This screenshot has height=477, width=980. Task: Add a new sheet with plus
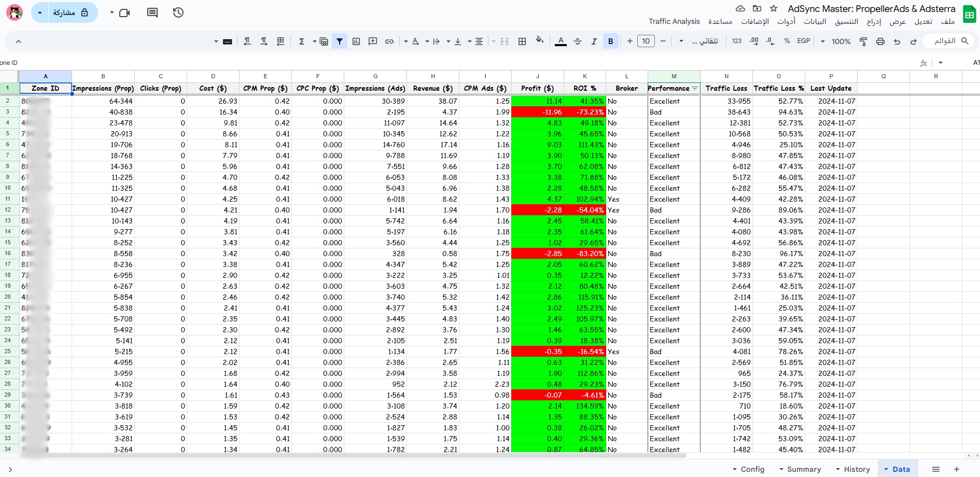pos(957,469)
